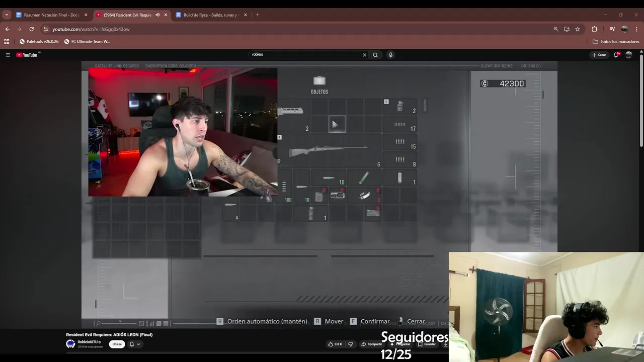Open the browser extensions puzzle icon
Screen dimensions: 644x362
click(594, 29)
